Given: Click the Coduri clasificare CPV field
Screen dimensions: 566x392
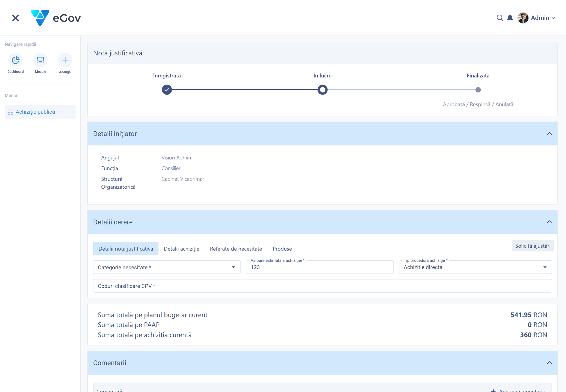Looking at the screenshot, I should (x=322, y=286).
